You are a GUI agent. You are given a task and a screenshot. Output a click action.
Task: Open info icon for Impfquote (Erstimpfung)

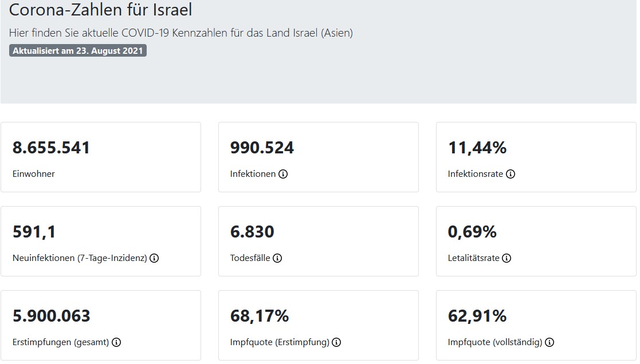(336, 342)
